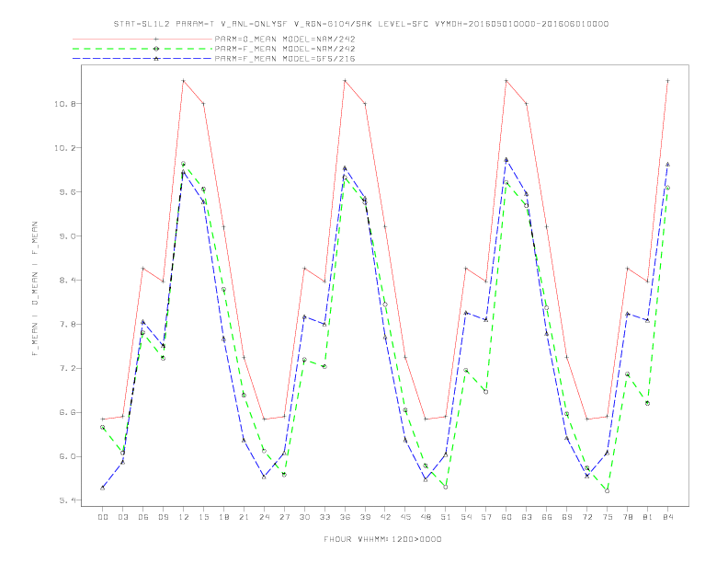Click green NAM circle marker at hour 00
This screenshot has height=563, width=728.
[103, 428]
